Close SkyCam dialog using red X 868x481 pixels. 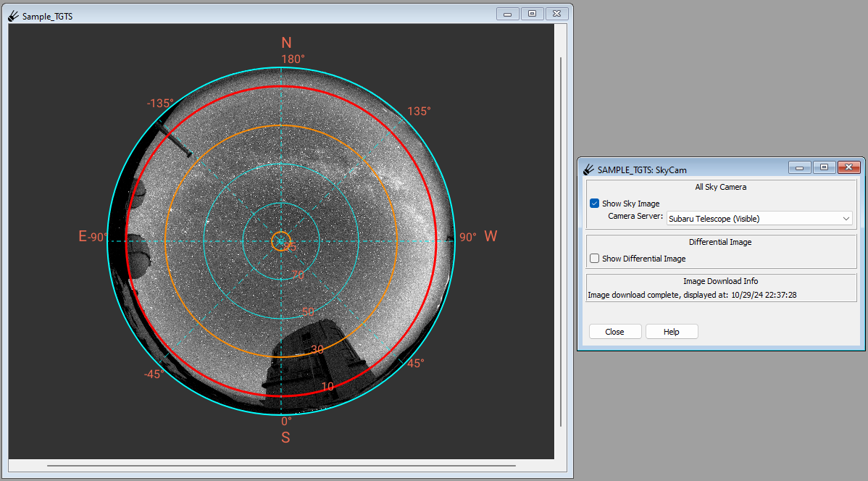(x=848, y=167)
